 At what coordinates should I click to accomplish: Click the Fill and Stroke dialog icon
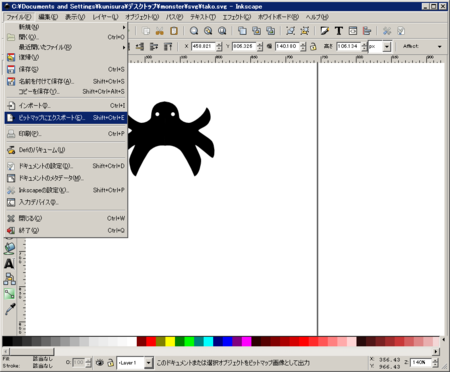pos(325,31)
